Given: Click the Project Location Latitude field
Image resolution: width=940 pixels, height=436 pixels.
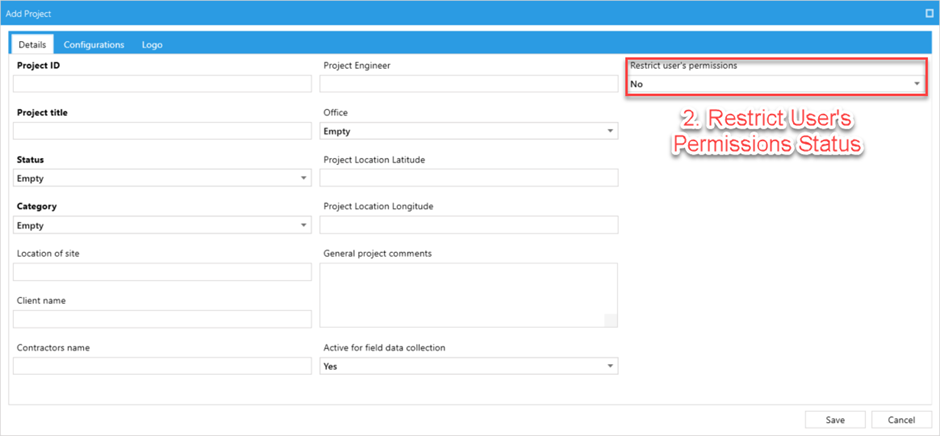Looking at the screenshot, I should (x=469, y=178).
